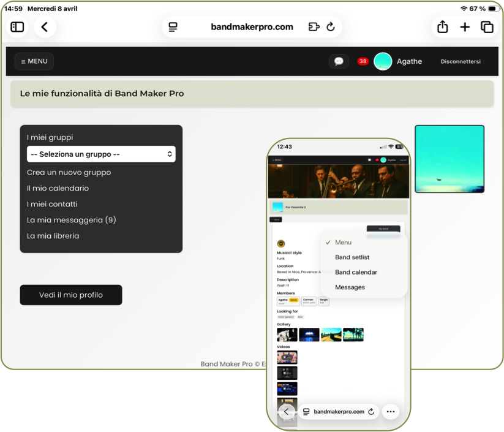Viewport: 504px width, 432px height.
Task: Tap the Carmen member chip
Action: coord(309,301)
